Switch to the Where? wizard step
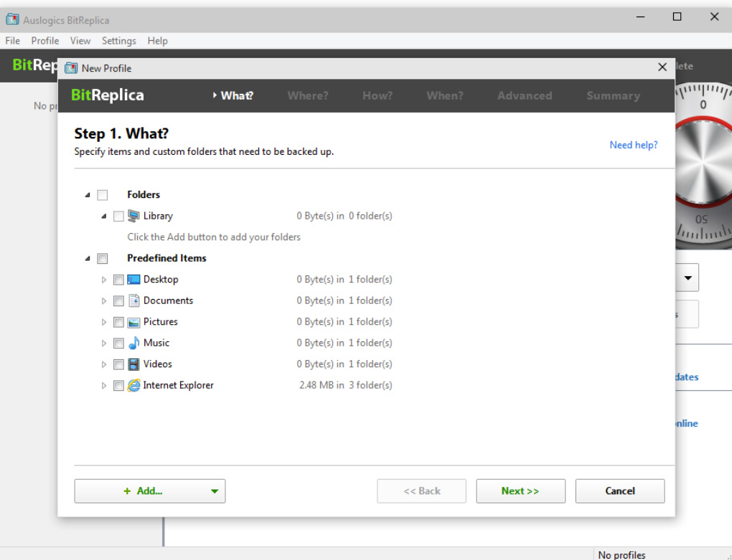Viewport: 732px width, 560px height. click(307, 95)
